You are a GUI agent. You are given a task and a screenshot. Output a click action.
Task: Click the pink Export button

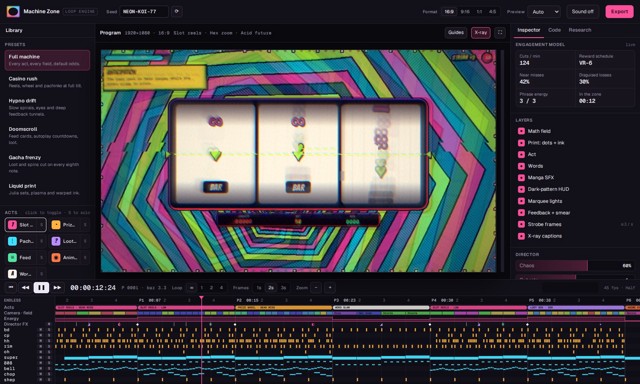pyautogui.click(x=619, y=12)
